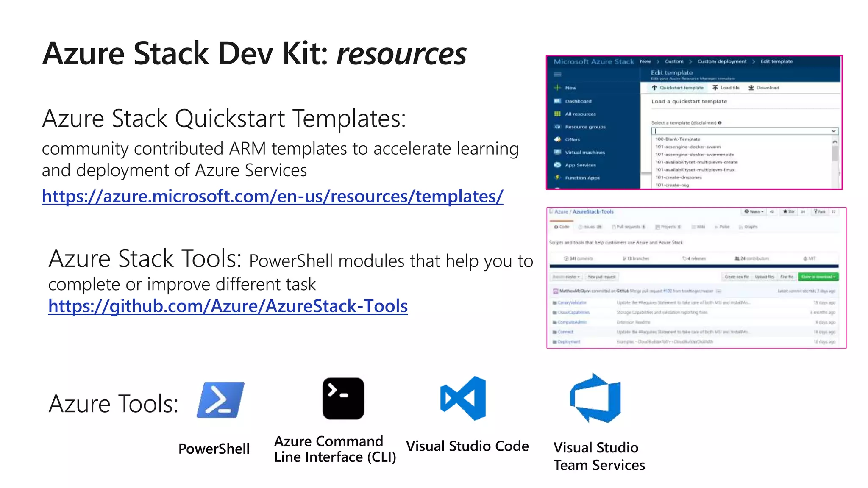
Task: Click the New pull request button
Action: (x=602, y=277)
